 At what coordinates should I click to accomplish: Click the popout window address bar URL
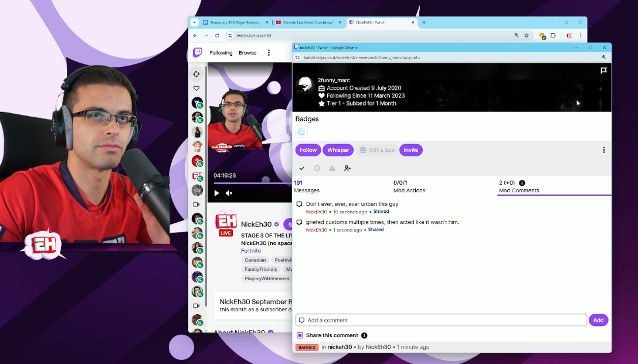point(362,57)
